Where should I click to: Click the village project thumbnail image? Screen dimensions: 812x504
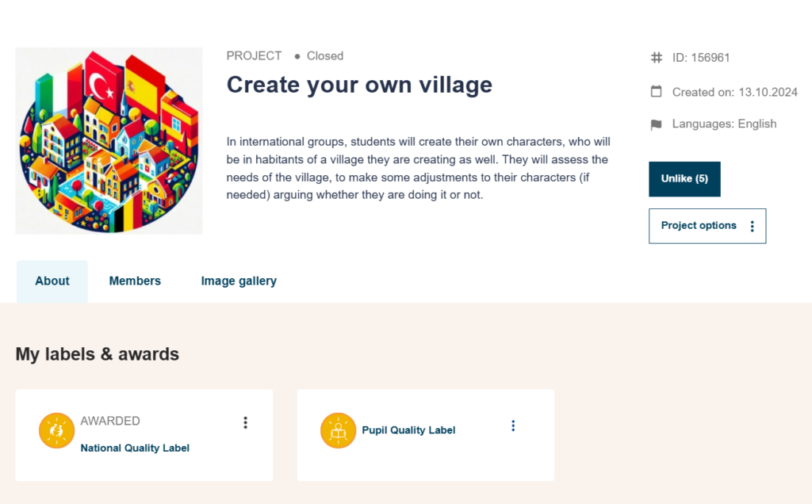click(x=109, y=141)
